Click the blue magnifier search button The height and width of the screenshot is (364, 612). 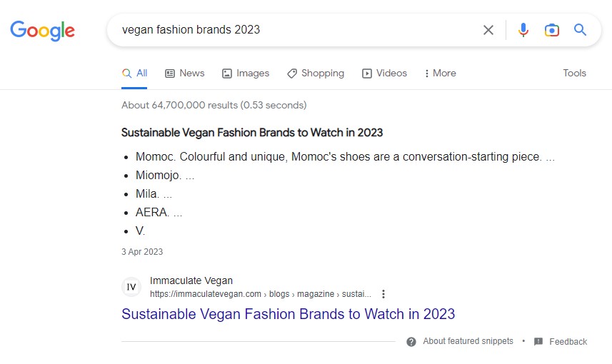coord(580,30)
